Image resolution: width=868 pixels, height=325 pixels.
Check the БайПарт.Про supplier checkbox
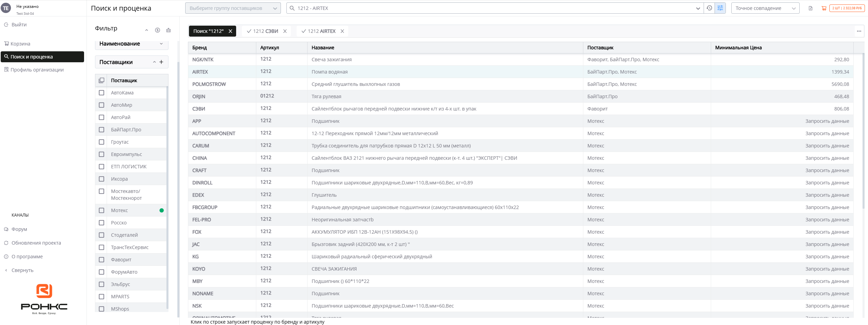coord(101,130)
